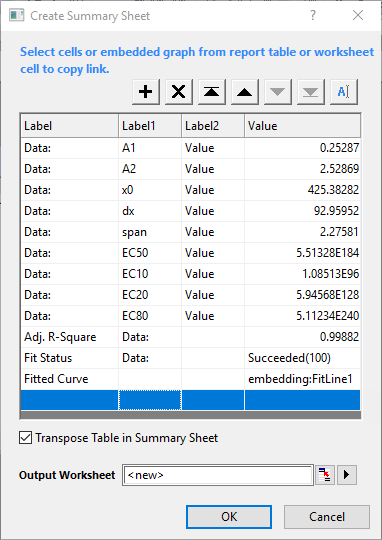
Task: Select the EC10 label cell
Action: click(150, 274)
